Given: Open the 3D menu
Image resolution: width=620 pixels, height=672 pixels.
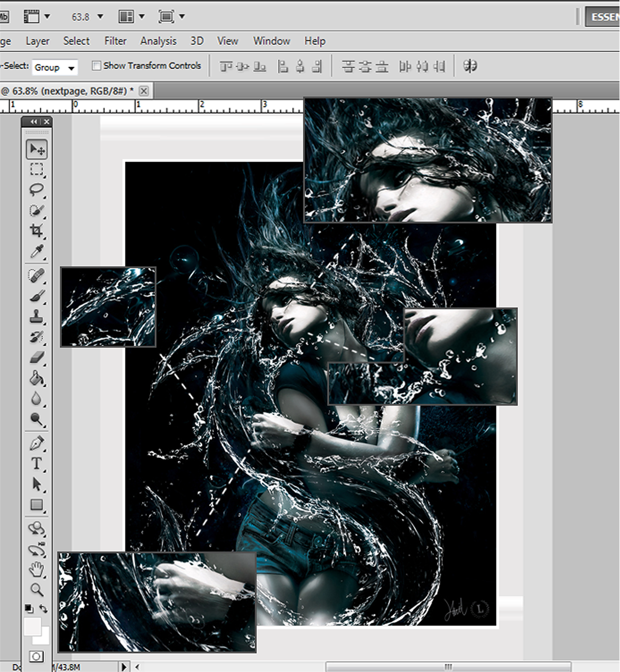Looking at the screenshot, I should pos(197,41).
